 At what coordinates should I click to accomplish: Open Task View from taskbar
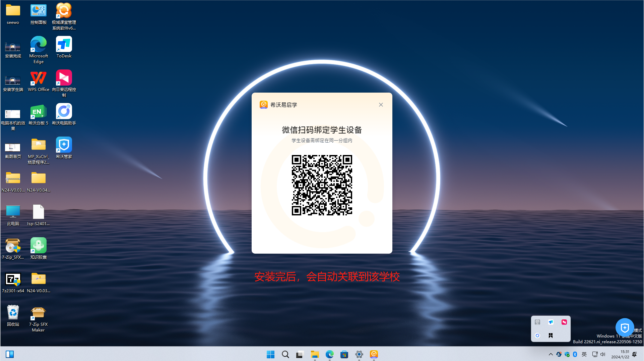[x=300, y=354]
